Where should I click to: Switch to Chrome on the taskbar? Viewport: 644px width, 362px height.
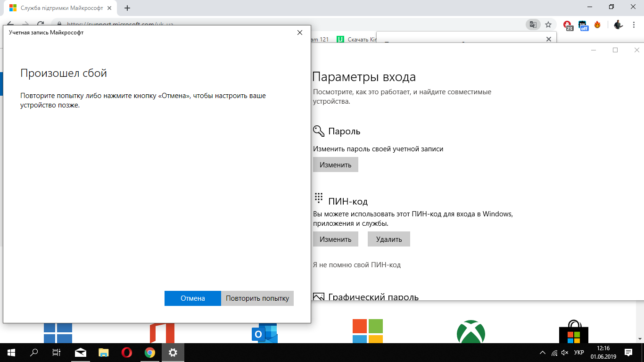coord(149,352)
